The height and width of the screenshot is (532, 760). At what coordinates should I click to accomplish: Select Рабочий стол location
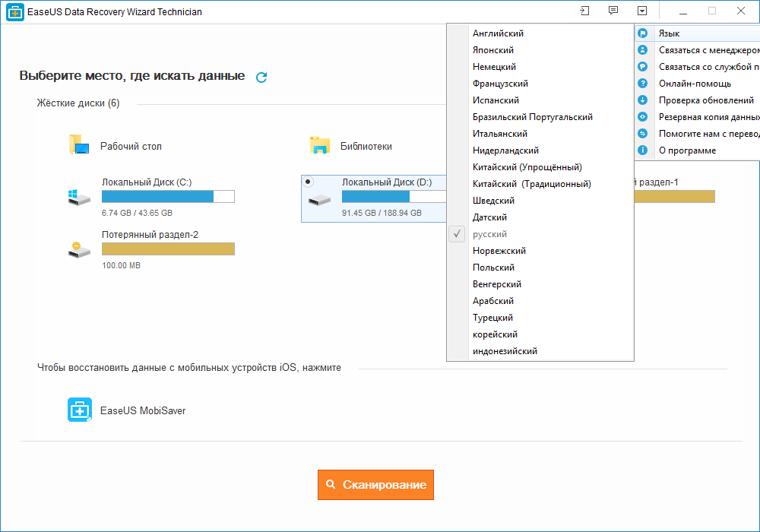click(131, 147)
